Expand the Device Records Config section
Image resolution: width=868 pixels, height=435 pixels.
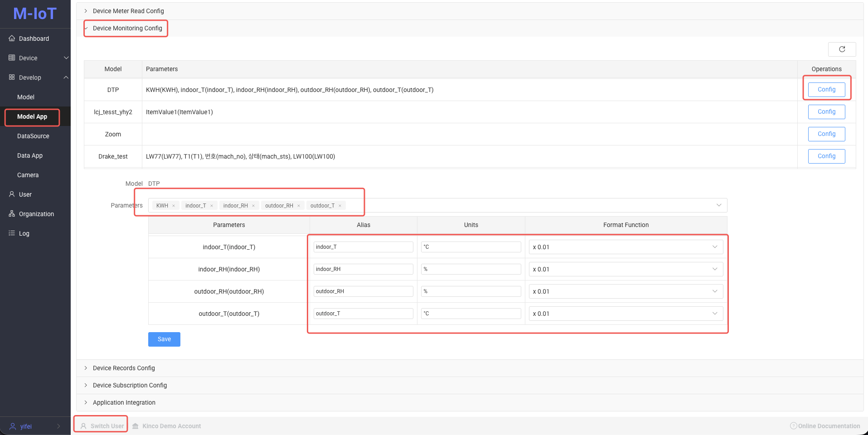coord(124,368)
